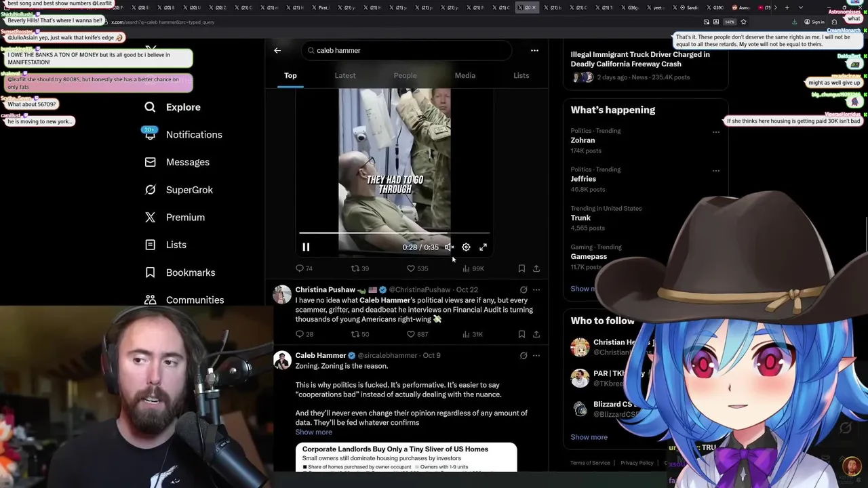Open search options three-dot menu
This screenshot has height=488, width=868.
click(x=534, y=50)
